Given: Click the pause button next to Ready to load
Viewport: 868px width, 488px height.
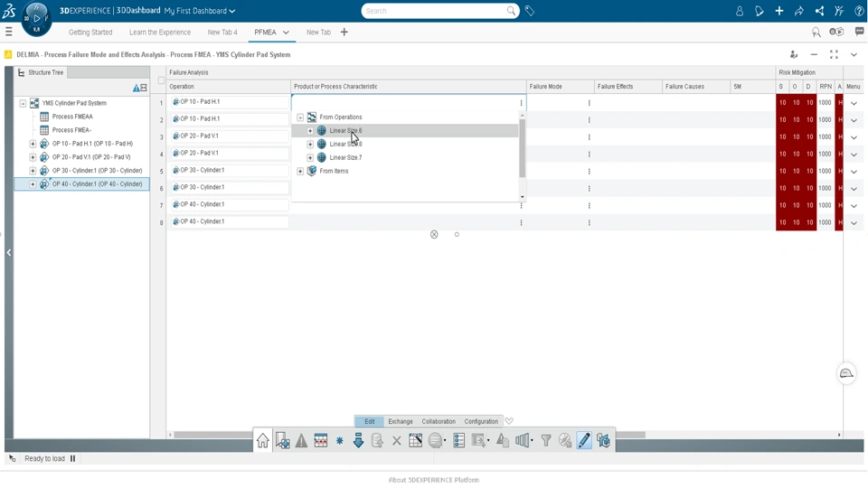Looking at the screenshot, I should (x=72, y=459).
